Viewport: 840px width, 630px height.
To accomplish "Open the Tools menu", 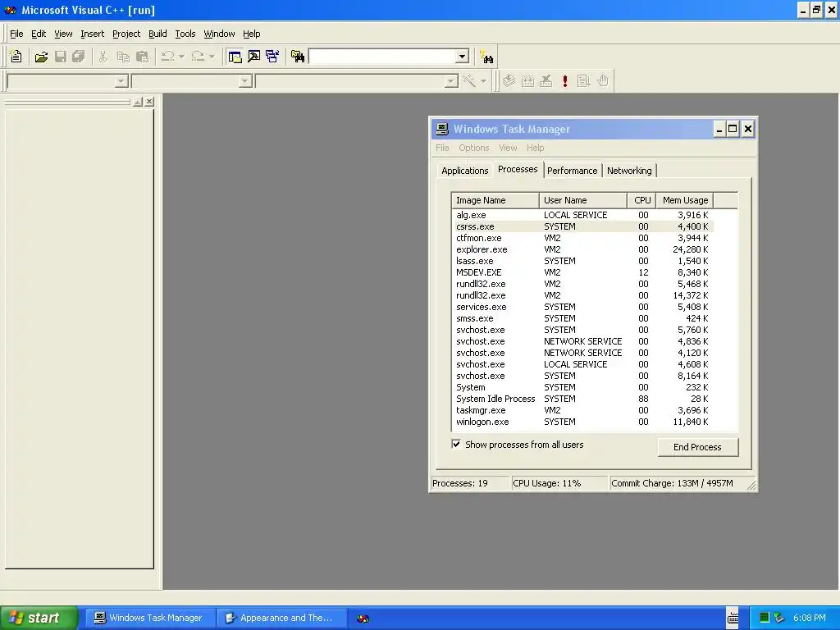I will 185,34.
